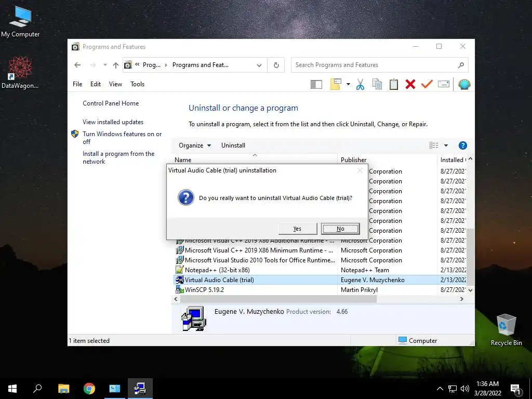Click the Cut scissors icon
Image resolution: width=532 pixels, height=399 pixels.
click(x=360, y=84)
